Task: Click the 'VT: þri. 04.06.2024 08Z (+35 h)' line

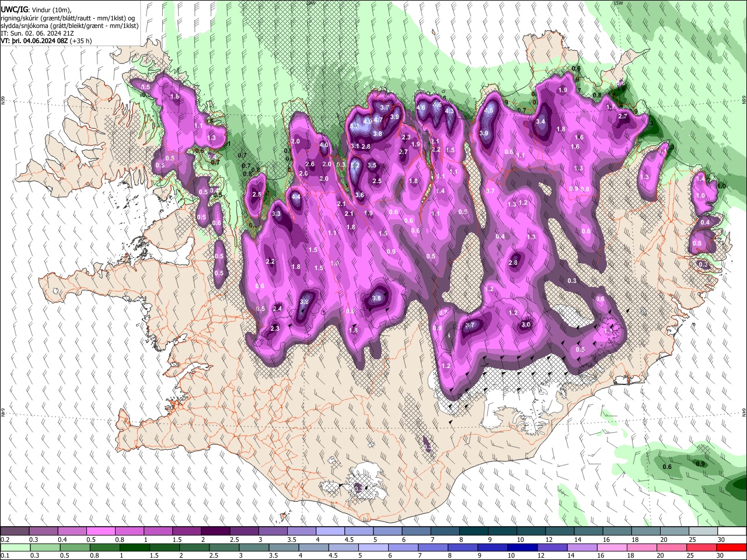Action: [x=46, y=41]
